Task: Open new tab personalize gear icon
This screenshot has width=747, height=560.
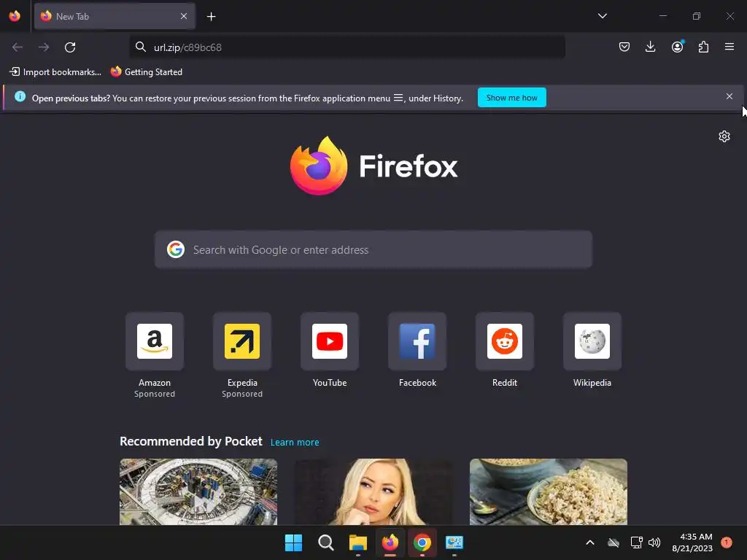Action: 724,136
